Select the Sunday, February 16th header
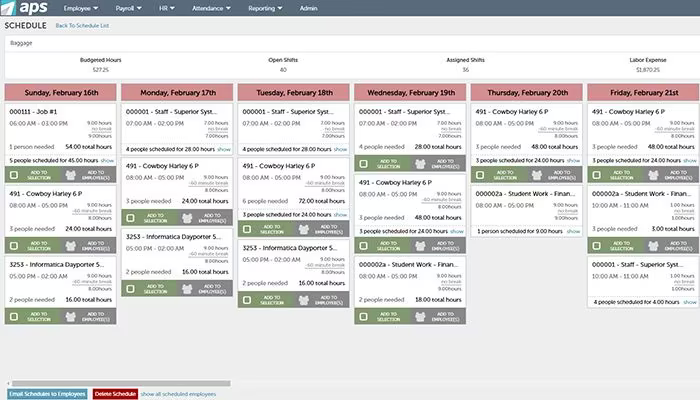Image resolution: width=700 pixels, height=400 pixels. pos(61,92)
